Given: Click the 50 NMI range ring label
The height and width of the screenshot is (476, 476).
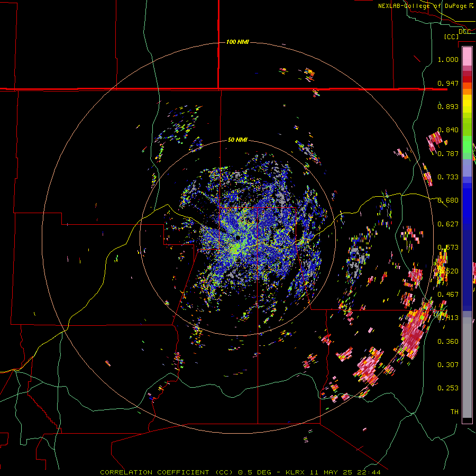Looking at the screenshot, I should click(237, 140).
